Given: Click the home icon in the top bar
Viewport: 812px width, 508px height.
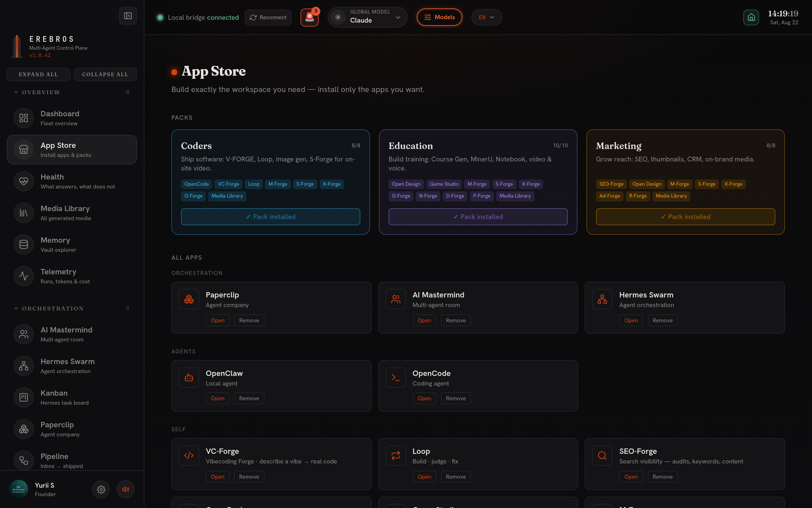Looking at the screenshot, I should click(x=751, y=17).
